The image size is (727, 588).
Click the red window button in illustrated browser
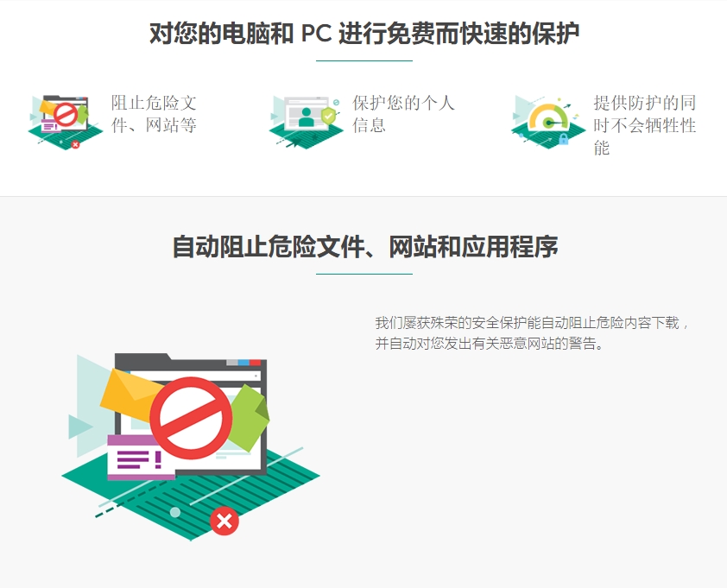click(256, 363)
